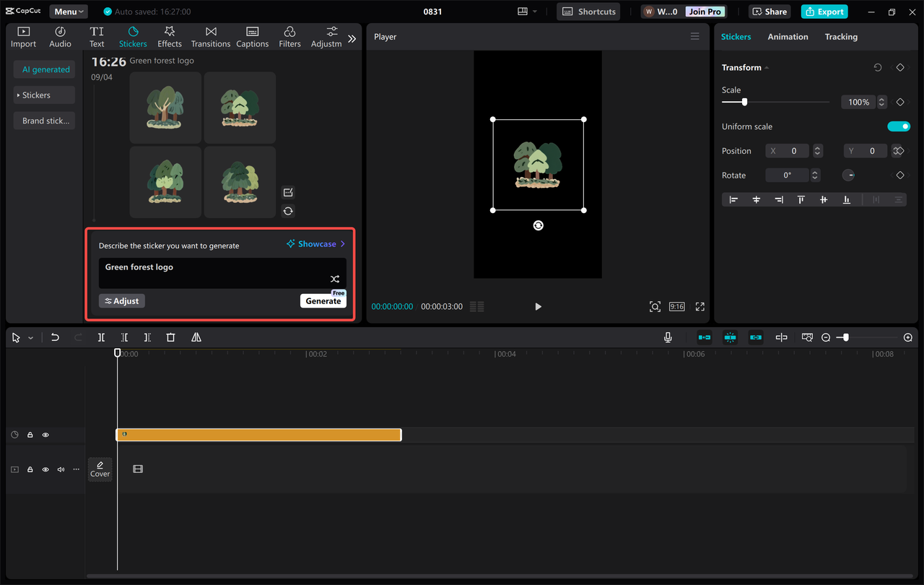Open the Transitions panel
This screenshot has height=585, width=924.
point(210,36)
